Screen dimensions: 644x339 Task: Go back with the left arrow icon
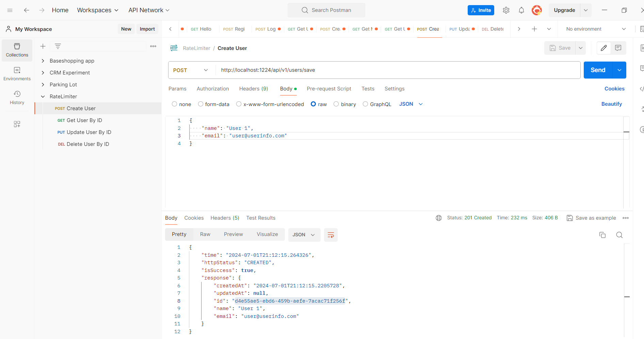pos(27,10)
